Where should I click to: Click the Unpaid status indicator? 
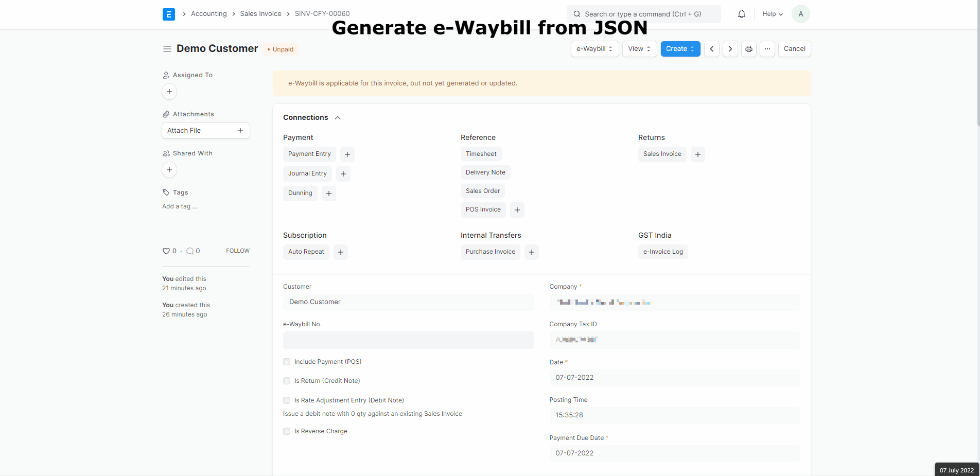click(x=281, y=49)
